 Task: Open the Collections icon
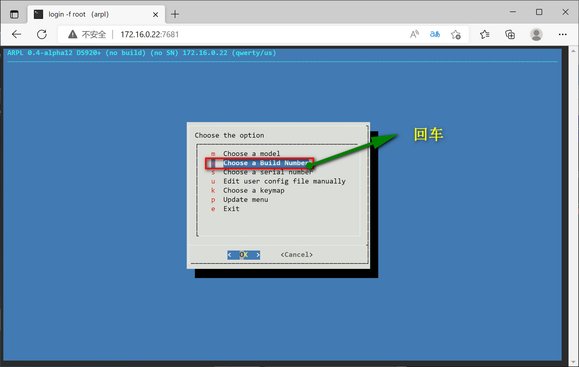510,34
